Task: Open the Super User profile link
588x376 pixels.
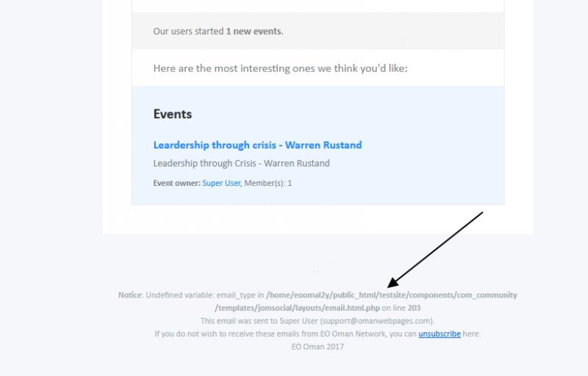Action: coord(221,183)
